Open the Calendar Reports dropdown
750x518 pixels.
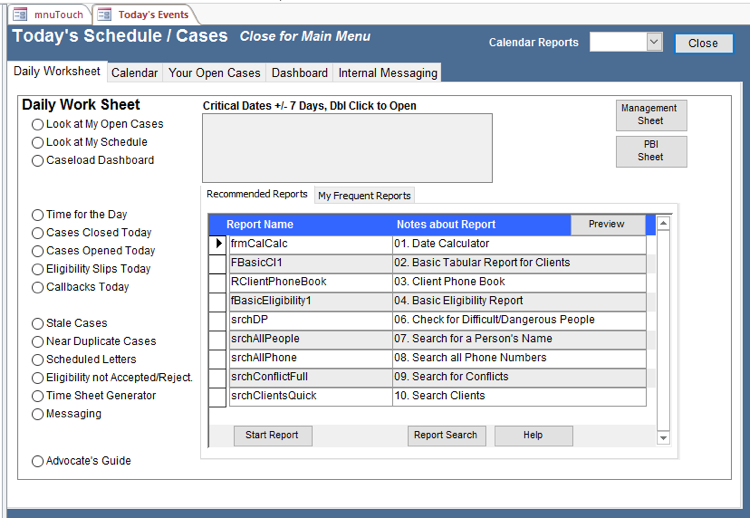(654, 42)
